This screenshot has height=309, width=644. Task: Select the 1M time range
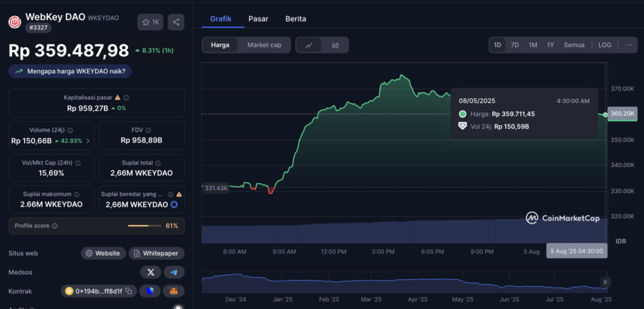(533, 45)
